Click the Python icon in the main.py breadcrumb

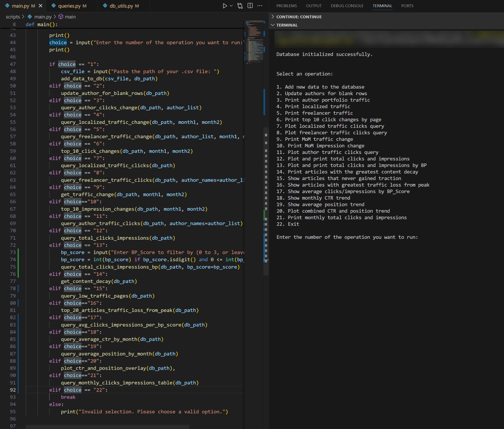tap(30, 17)
